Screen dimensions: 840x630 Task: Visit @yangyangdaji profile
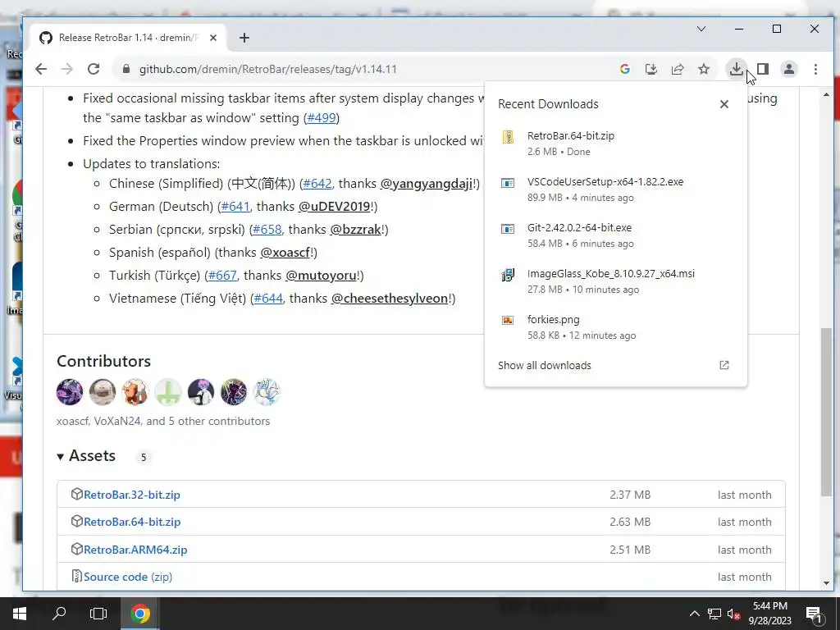pyautogui.click(x=427, y=184)
